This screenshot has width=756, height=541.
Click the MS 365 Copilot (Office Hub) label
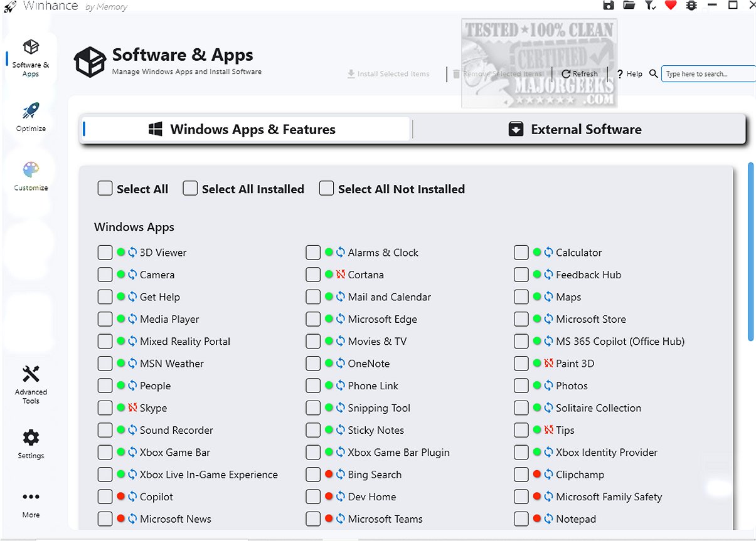620,342
